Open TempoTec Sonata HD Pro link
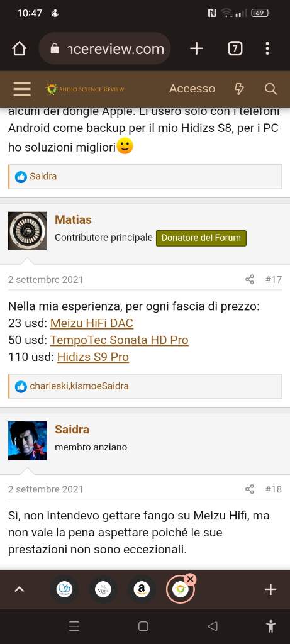290x644 pixels. tap(119, 340)
